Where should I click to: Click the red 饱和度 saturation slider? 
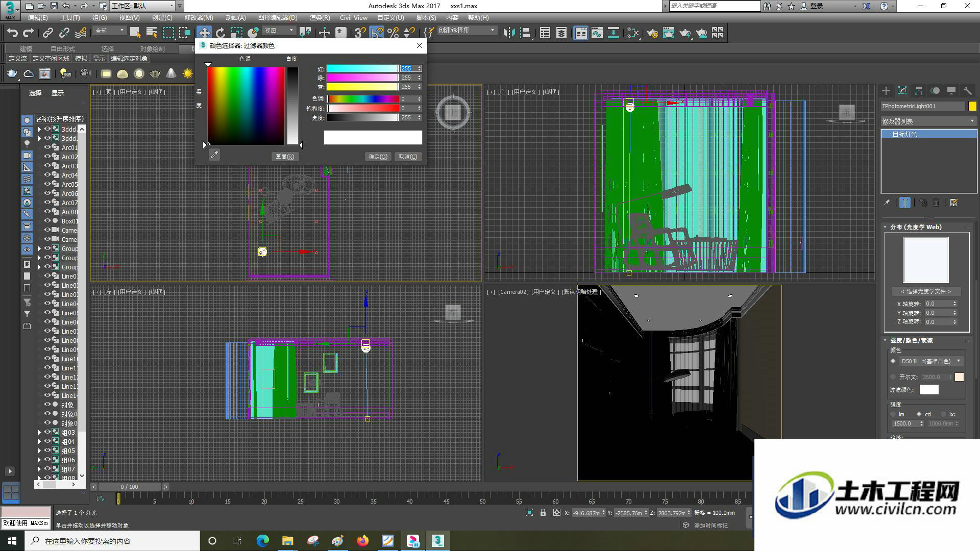pyautogui.click(x=363, y=108)
